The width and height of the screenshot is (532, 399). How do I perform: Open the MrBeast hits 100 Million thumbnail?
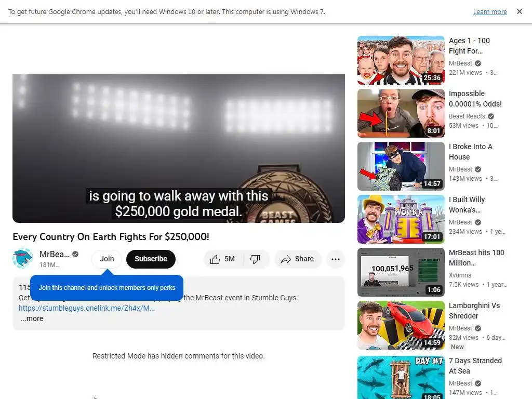tap(401, 272)
